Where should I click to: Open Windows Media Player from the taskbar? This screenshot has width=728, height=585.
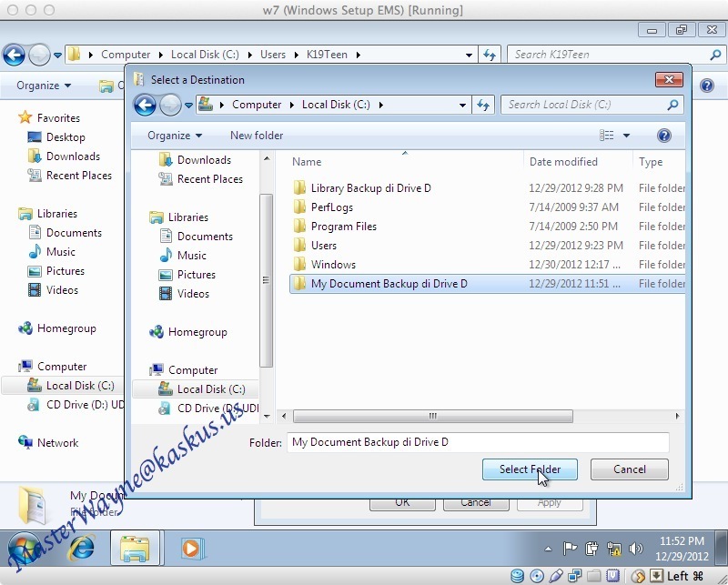point(191,549)
